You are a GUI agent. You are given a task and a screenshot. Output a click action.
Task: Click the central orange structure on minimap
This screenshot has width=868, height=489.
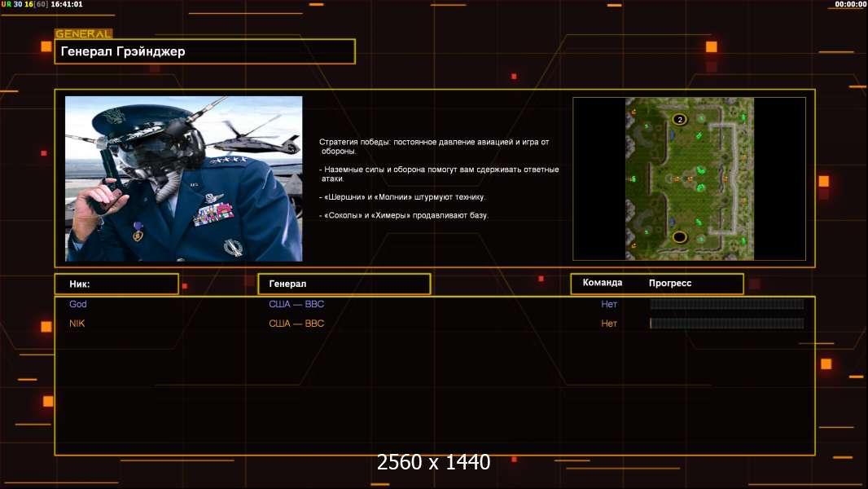point(689,178)
